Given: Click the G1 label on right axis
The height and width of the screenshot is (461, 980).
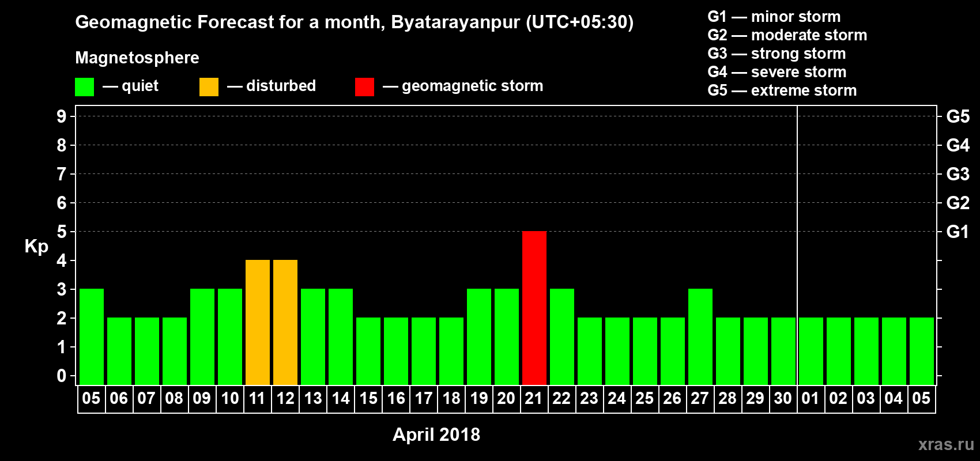Looking at the screenshot, I should point(958,232).
